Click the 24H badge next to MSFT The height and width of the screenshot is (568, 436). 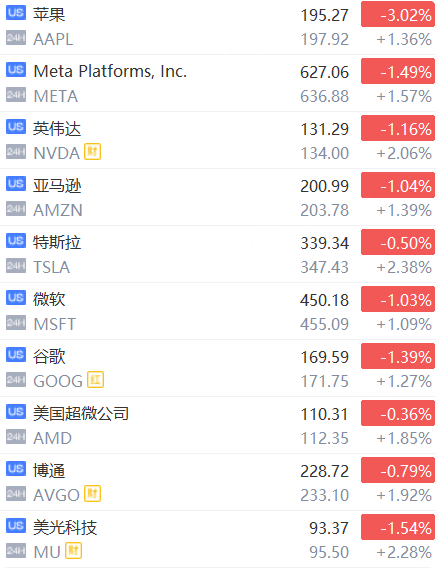click(x=16, y=323)
